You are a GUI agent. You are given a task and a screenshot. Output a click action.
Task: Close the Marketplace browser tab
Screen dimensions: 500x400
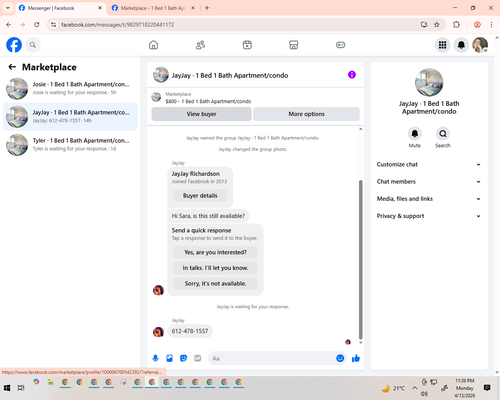193,8
